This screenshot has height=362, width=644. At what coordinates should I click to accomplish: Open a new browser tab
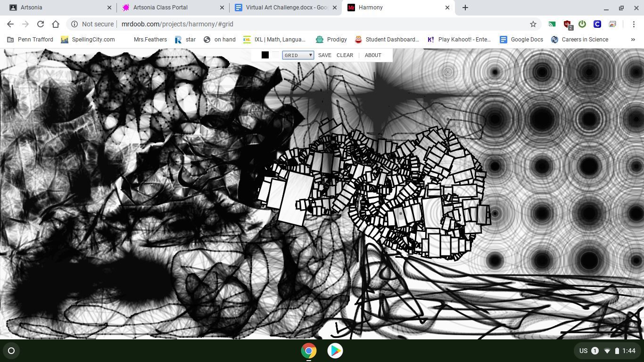(465, 8)
